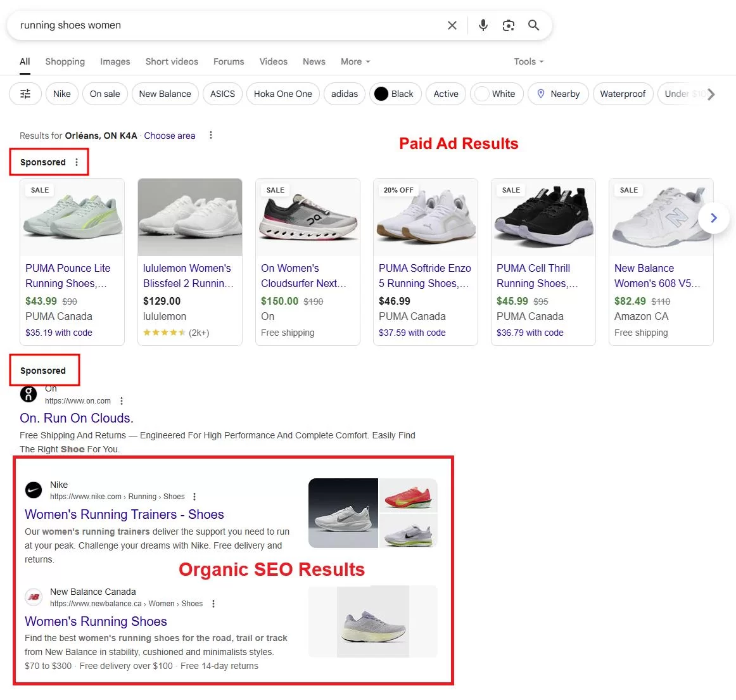Click the location pin on Nearby filter
This screenshot has height=700, width=736.
[542, 94]
